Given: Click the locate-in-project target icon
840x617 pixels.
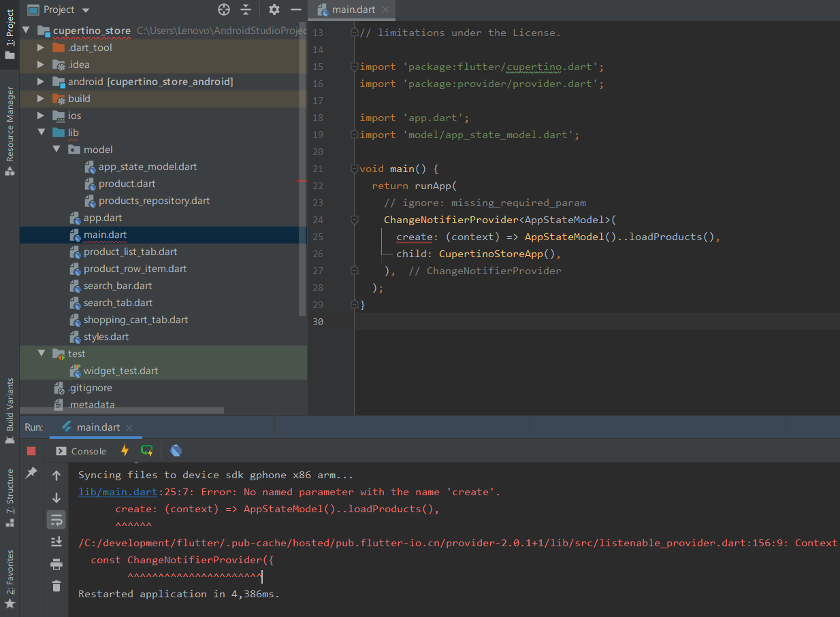Looking at the screenshot, I should pyautogui.click(x=223, y=10).
